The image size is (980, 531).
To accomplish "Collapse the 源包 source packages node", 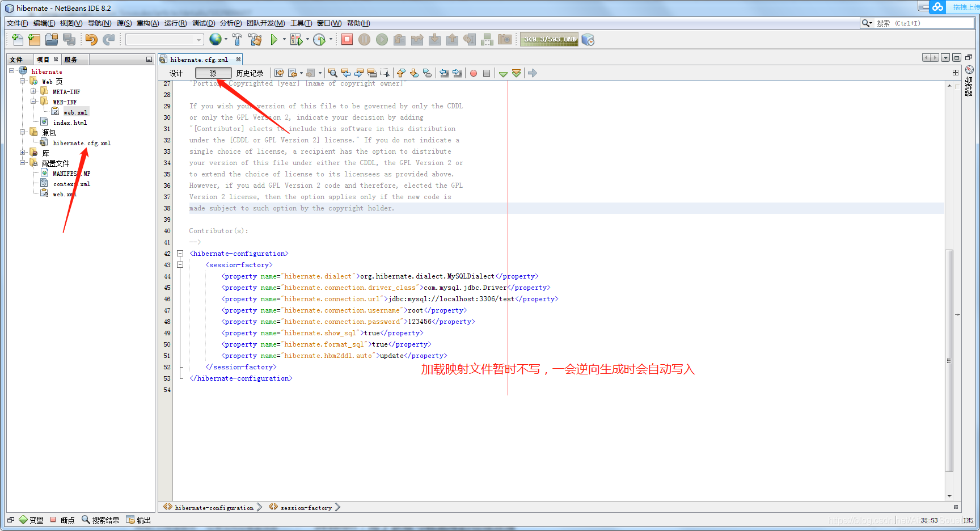I will tap(23, 132).
